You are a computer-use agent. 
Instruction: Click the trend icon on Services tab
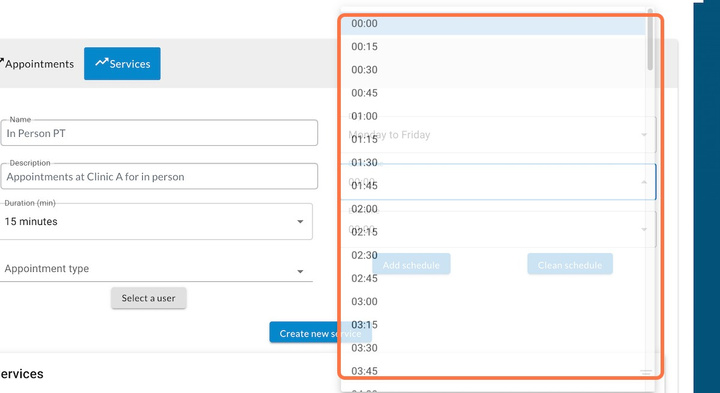click(101, 62)
